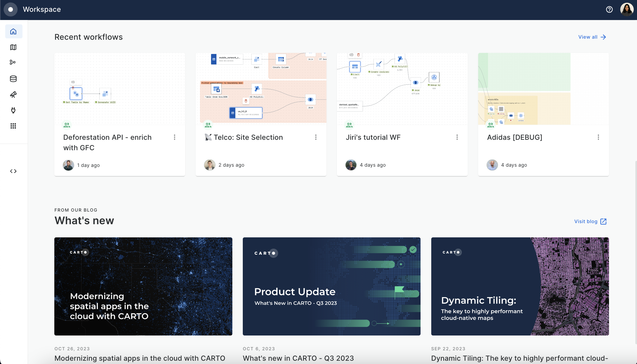Open the Workflows icon in sidebar

click(x=13, y=62)
